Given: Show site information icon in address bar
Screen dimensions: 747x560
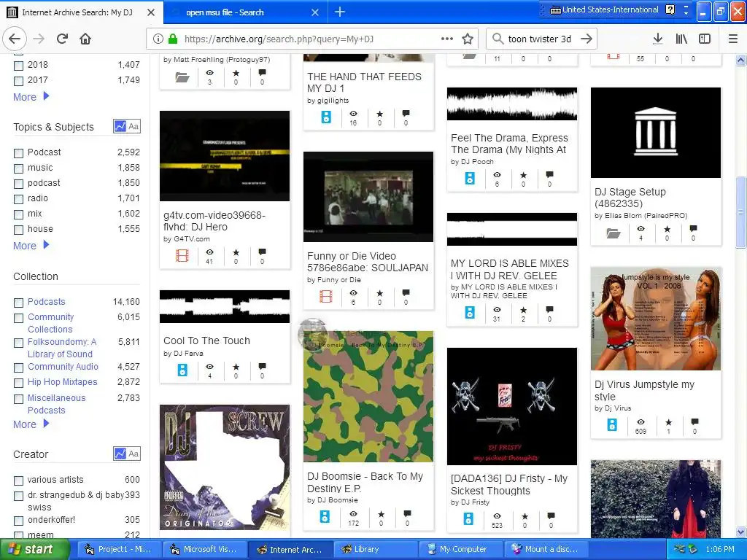Looking at the screenshot, I should 158,39.
